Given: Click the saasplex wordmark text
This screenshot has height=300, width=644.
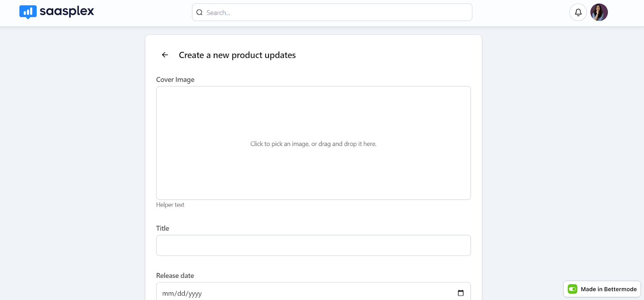Looking at the screenshot, I should (x=67, y=12).
